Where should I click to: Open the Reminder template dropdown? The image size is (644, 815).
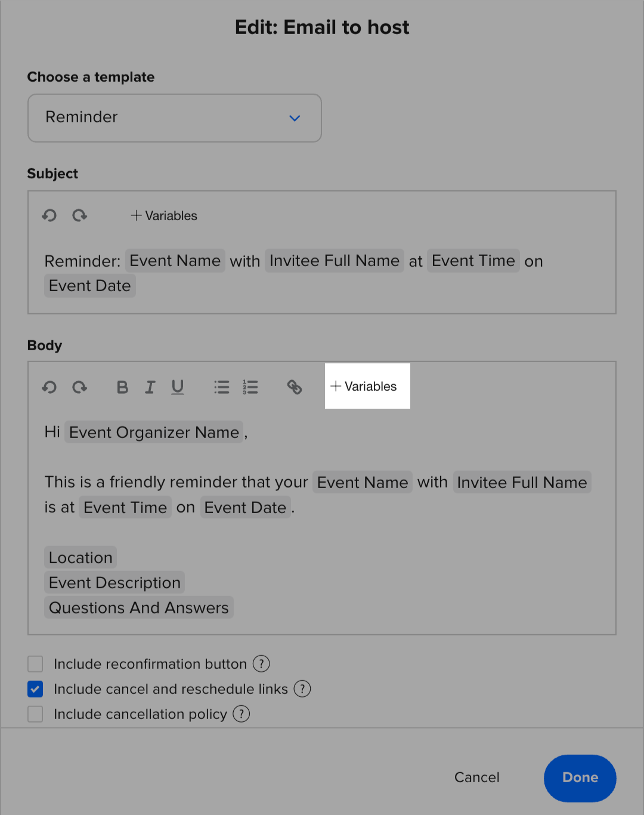point(175,118)
